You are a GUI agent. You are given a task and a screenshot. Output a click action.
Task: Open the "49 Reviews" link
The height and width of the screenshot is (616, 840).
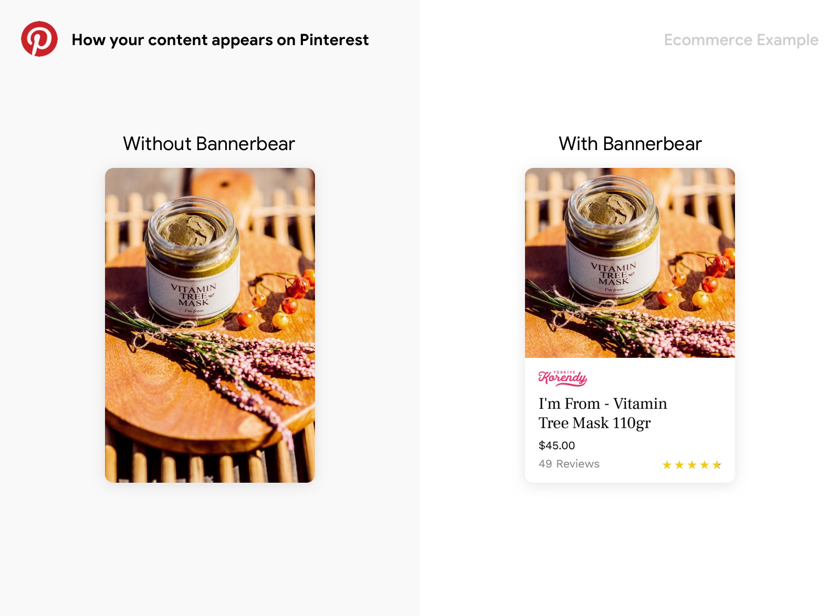[569, 464]
